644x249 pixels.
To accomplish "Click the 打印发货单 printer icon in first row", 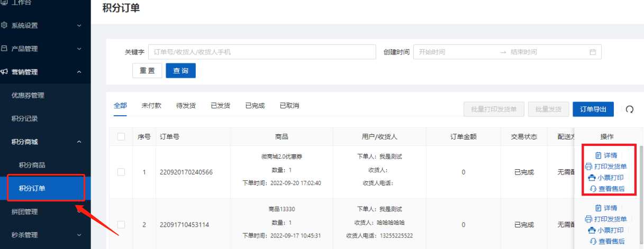I will [588, 167].
